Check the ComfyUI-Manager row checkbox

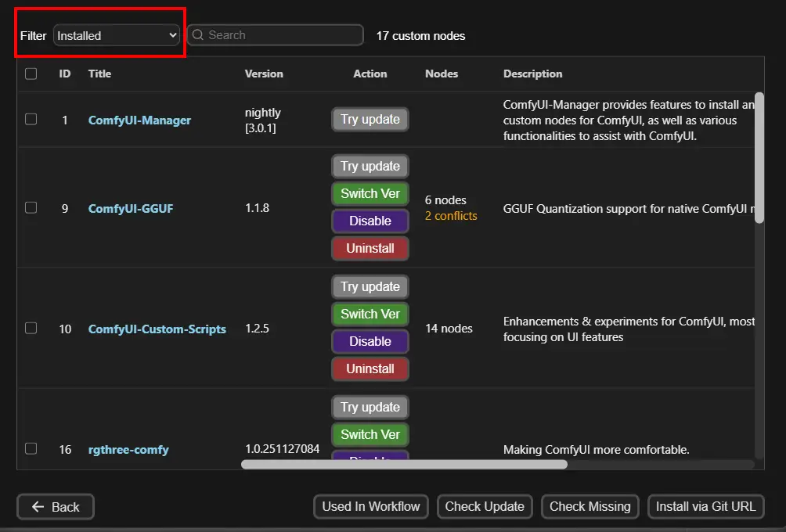31,120
